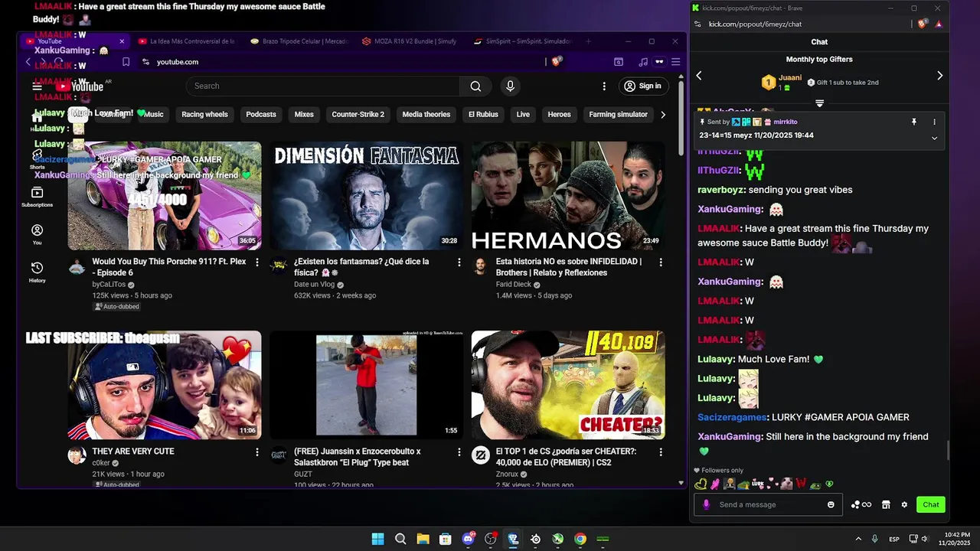Switch to MOZA R16 V2 Bundle tab

point(409,41)
